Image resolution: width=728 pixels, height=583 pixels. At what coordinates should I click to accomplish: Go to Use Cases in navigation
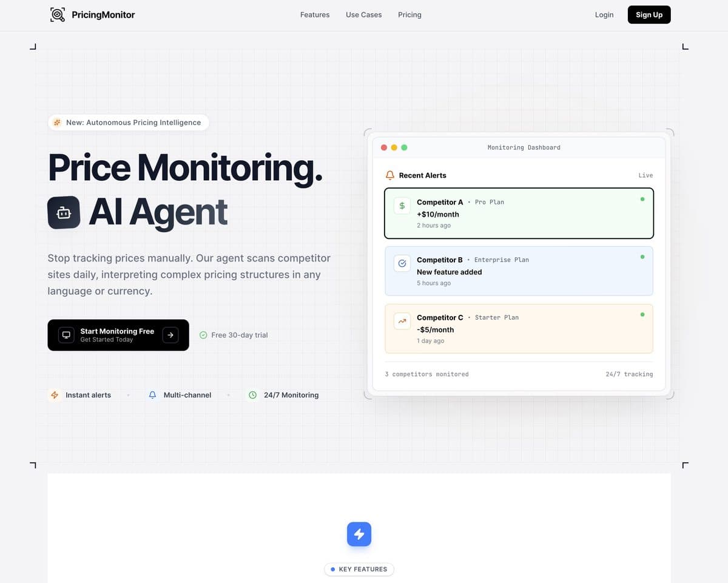[364, 15]
